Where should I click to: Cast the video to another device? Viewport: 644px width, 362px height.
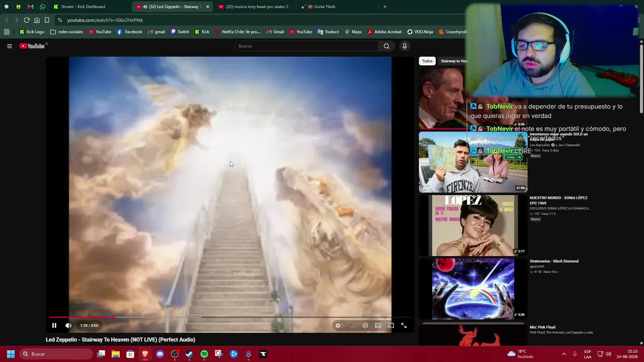pyautogui.click(x=390, y=325)
